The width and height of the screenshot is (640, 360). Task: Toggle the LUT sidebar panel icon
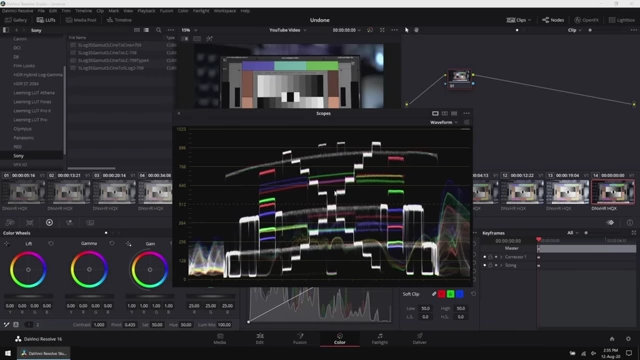(x=6, y=30)
